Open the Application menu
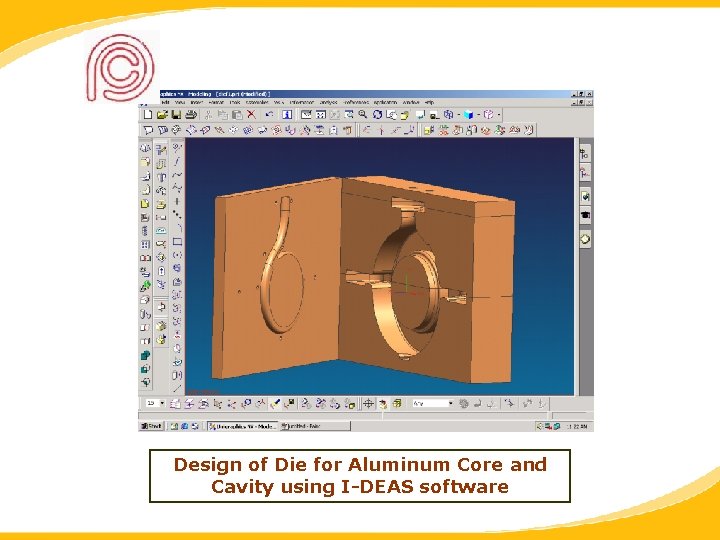The height and width of the screenshot is (540, 720). tap(385, 102)
